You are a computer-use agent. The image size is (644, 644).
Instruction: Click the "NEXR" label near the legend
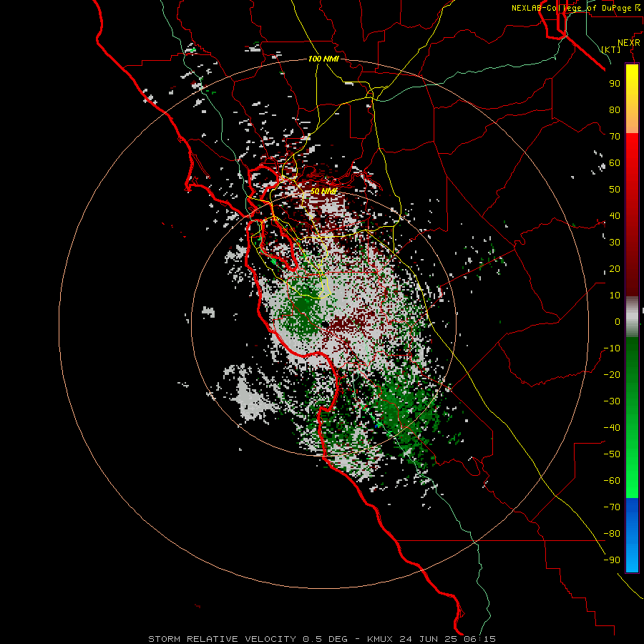click(629, 43)
